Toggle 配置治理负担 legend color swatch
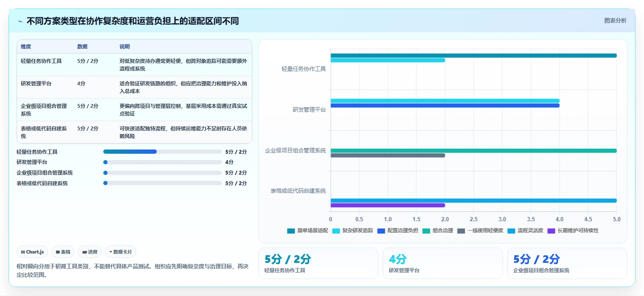The height and width of the screenshot is (296, 644). click(381, 231)
